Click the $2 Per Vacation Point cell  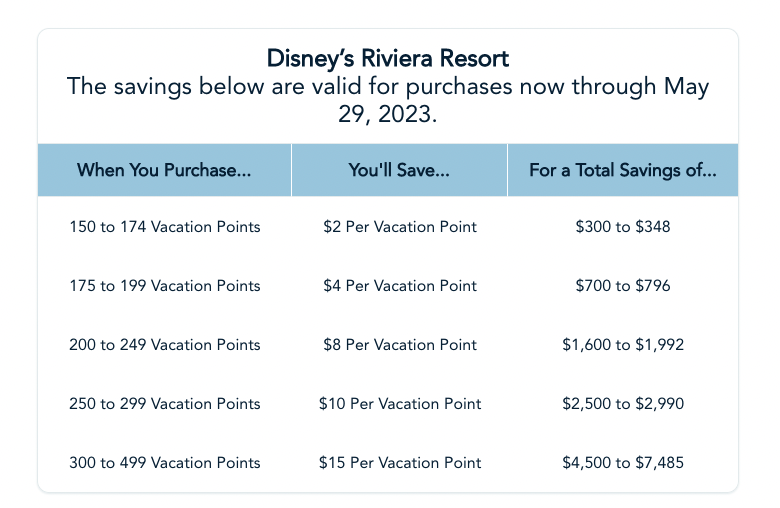coord(400,227)
